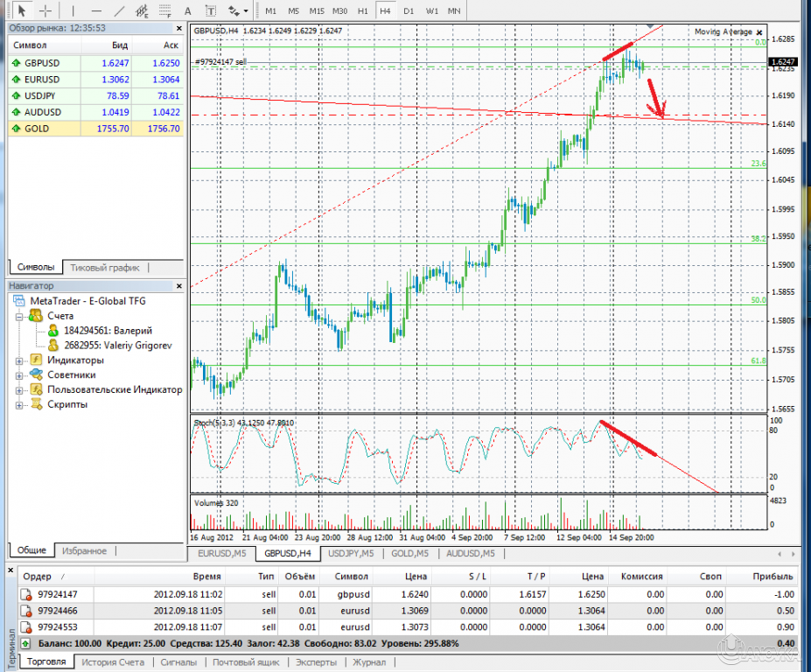Switch chart timeframe to D1
811x672 pixels.
[x=409, y=10]
